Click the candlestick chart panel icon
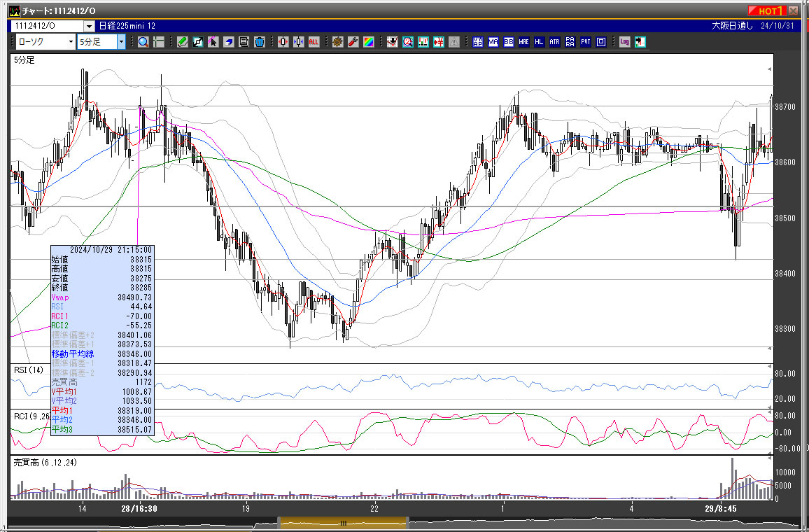The image size is (809, 532). [423, 42]
